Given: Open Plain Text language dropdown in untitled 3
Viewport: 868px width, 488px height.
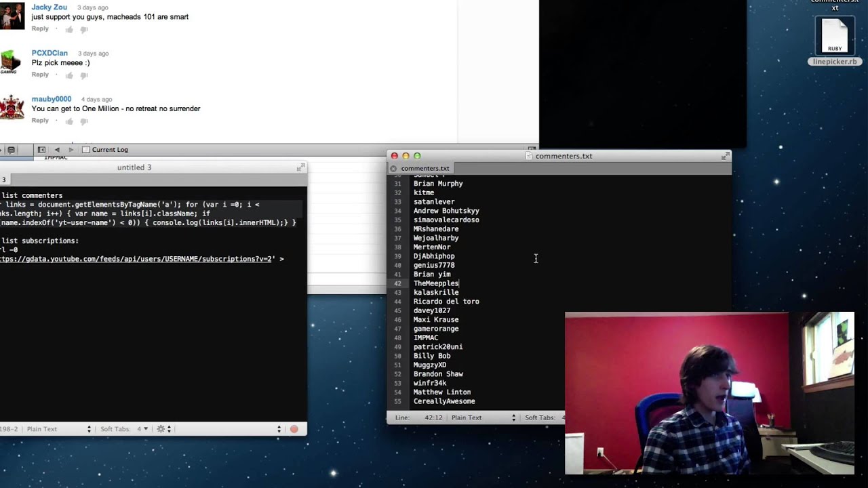Looking at the screenshot, I should 58,429.
